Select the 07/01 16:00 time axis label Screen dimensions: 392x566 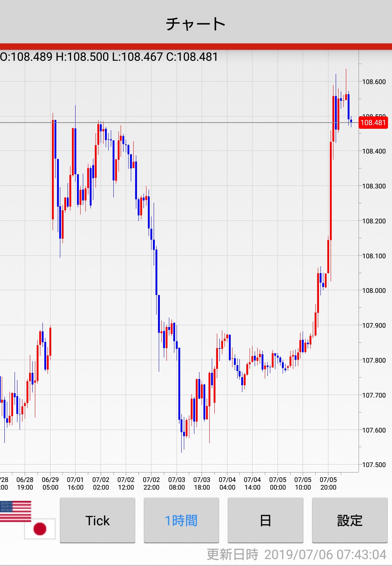point(75,484)
